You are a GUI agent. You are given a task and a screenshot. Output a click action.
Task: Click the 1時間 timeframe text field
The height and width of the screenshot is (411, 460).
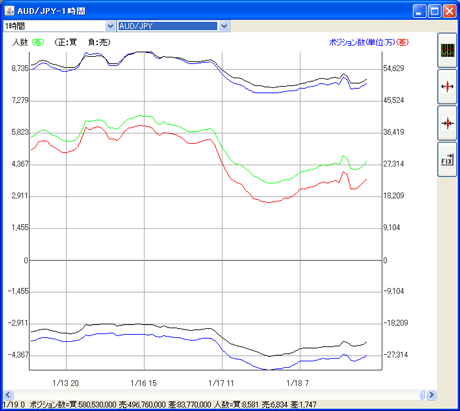pyautogui.click(x=54, y=26)
